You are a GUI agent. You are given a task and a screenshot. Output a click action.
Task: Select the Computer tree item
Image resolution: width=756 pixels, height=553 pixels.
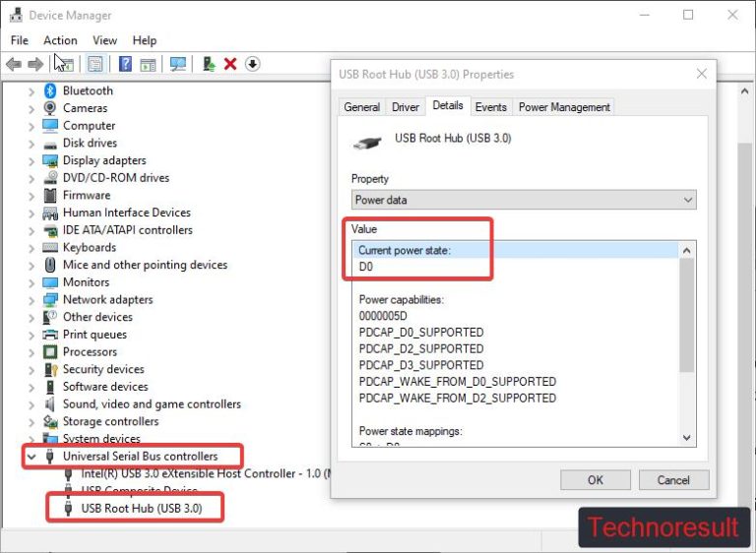click(x=89, y=125)
